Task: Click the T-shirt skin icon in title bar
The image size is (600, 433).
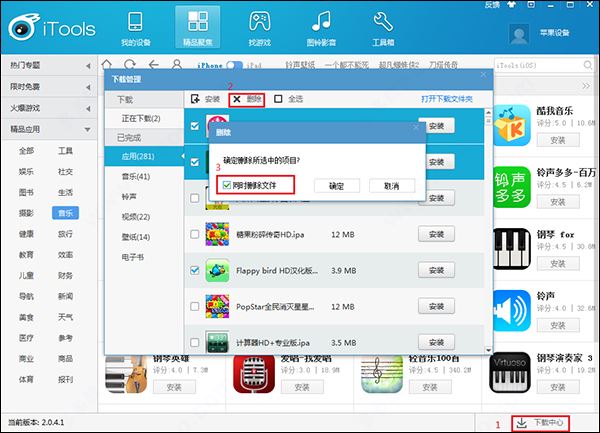Action: (511, 5)
